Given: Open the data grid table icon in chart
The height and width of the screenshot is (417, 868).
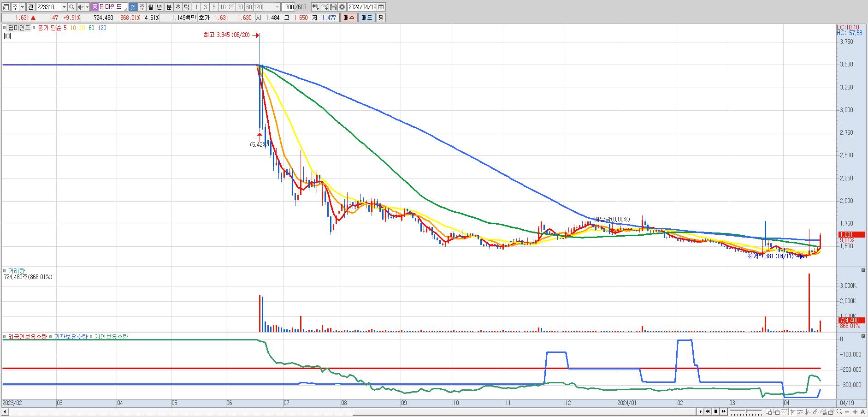Looking at the screenshot, I should click(x=7, y=36).
